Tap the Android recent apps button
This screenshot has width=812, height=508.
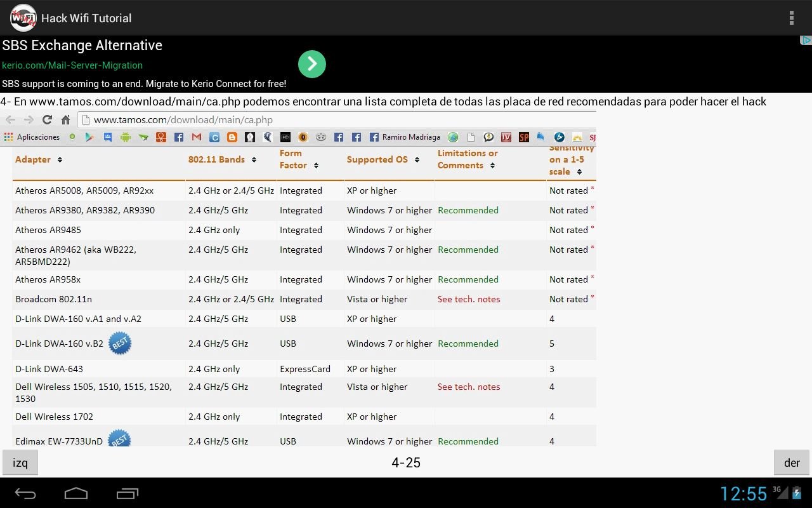point(127,493)
